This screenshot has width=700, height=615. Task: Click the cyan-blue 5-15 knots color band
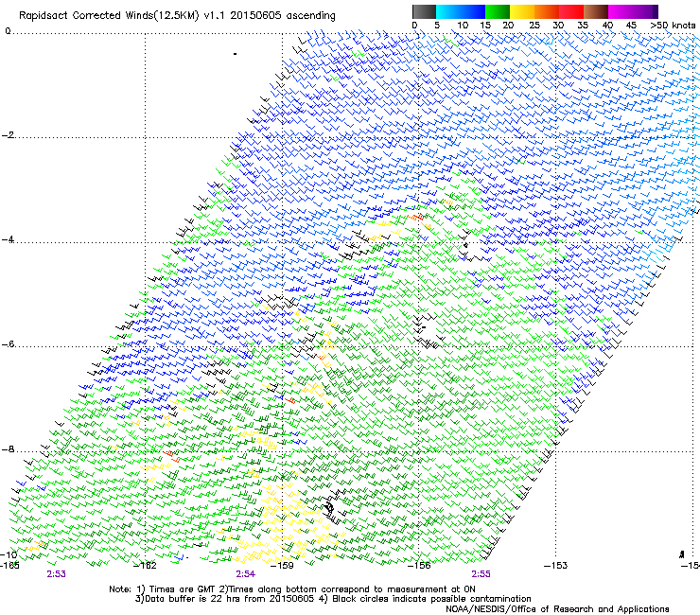(x=461, y=11)
